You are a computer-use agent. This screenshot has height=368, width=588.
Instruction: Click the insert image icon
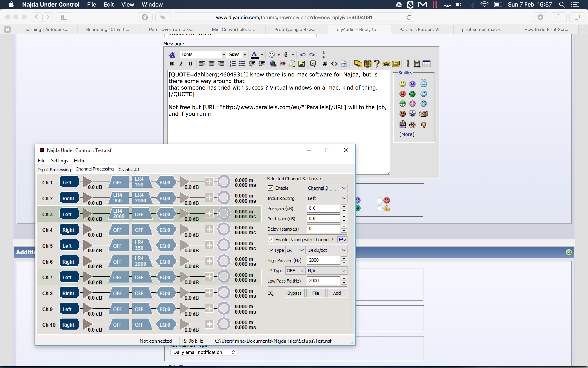click(302, 64)
